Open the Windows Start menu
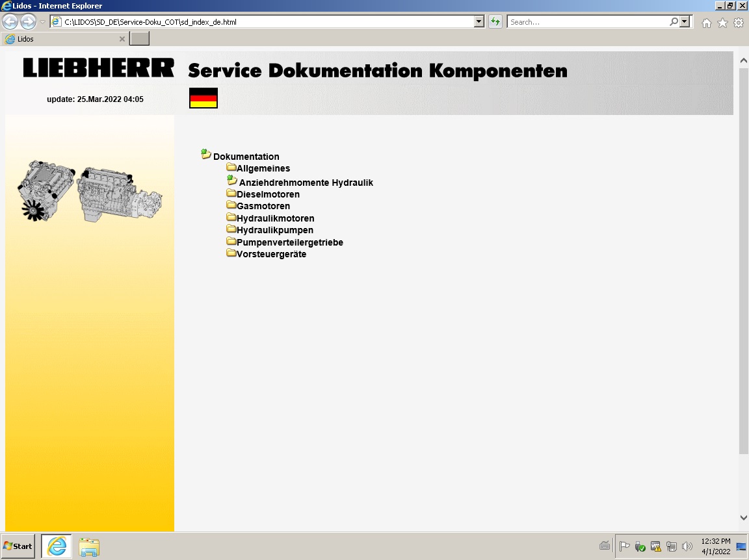This screenshot has height=560, width=749. [18, 546]
